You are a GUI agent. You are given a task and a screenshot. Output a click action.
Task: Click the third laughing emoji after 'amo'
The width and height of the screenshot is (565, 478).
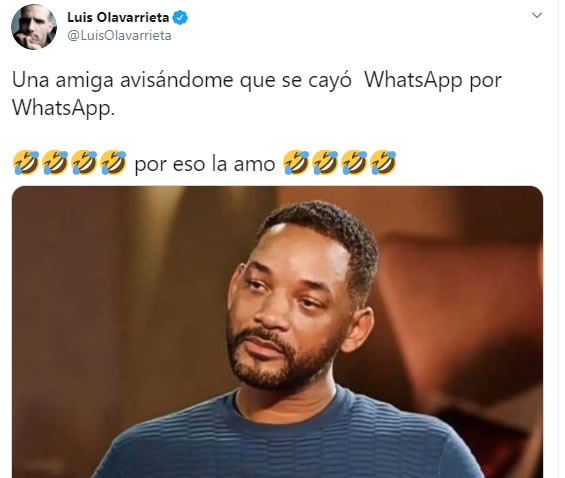pos(354,163)
